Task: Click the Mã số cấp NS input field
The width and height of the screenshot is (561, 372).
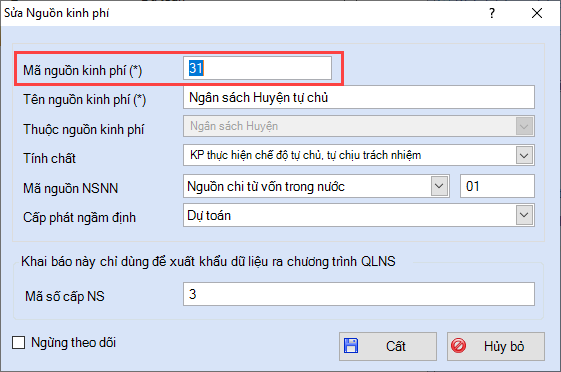Action: (359, 294)
